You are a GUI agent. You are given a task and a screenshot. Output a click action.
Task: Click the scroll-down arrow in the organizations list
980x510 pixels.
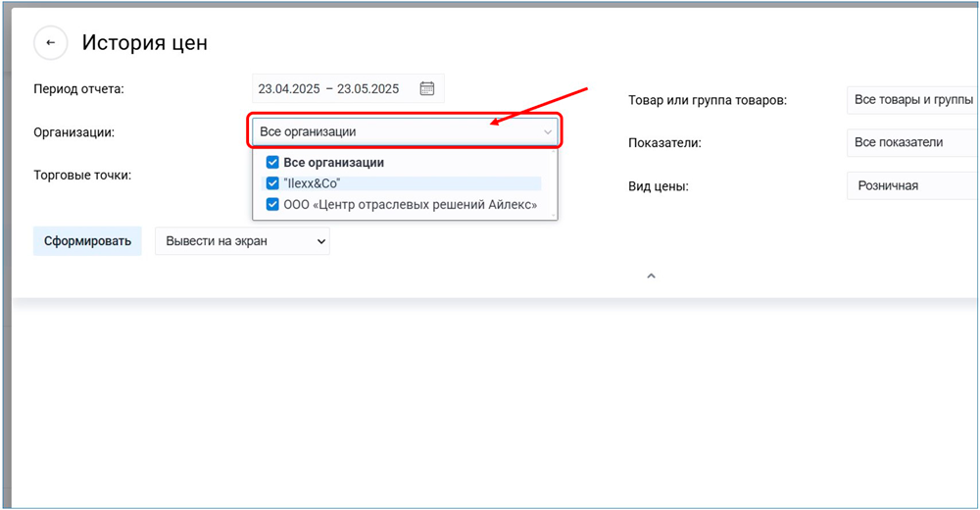[554, 215]
